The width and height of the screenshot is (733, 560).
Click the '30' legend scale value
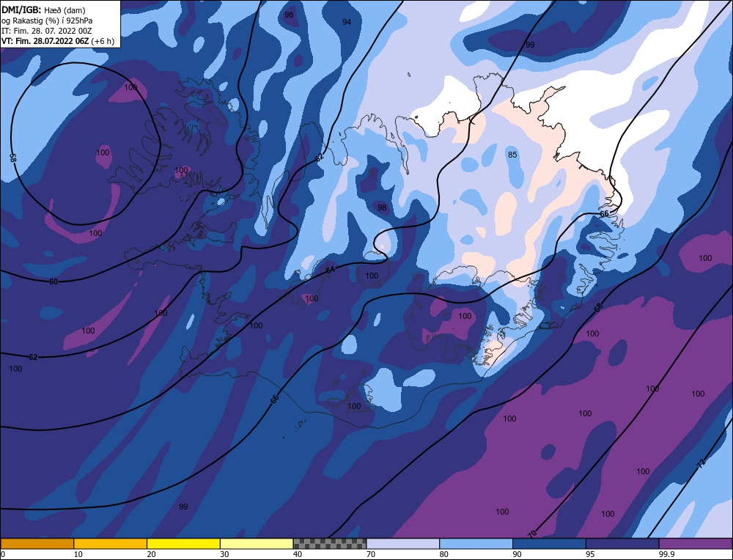(x=224, y=554)
